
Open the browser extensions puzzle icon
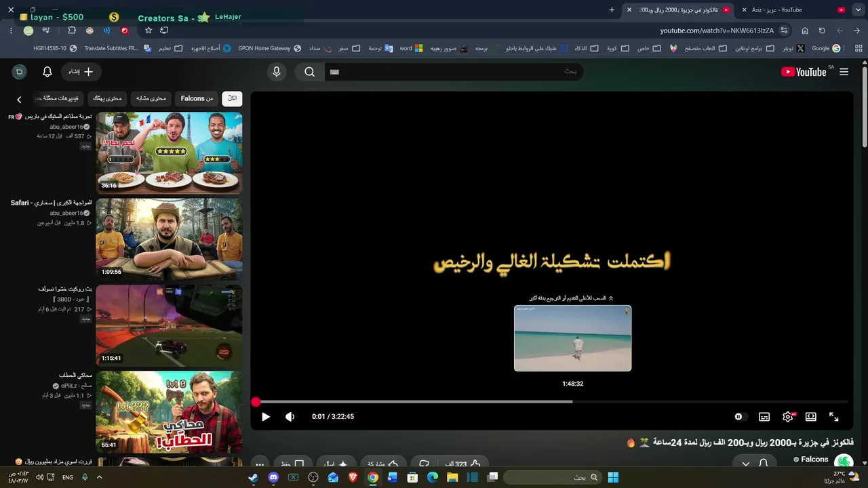point(72,30)
